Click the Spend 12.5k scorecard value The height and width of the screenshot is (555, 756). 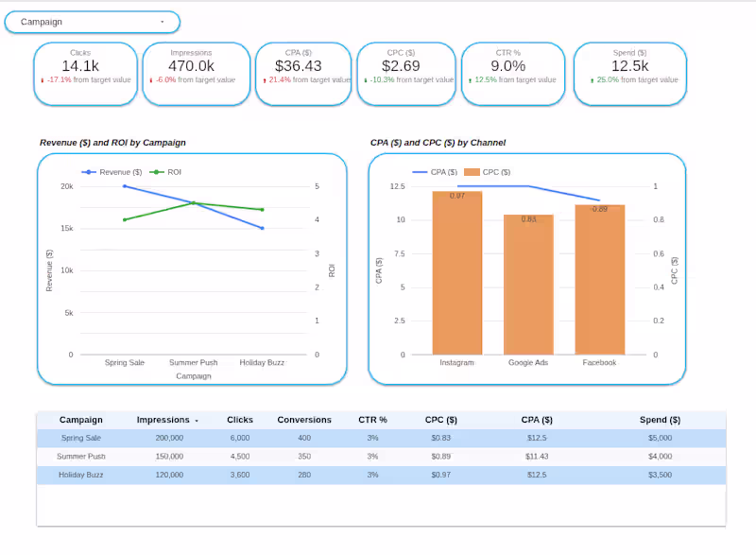click(629, 66)
